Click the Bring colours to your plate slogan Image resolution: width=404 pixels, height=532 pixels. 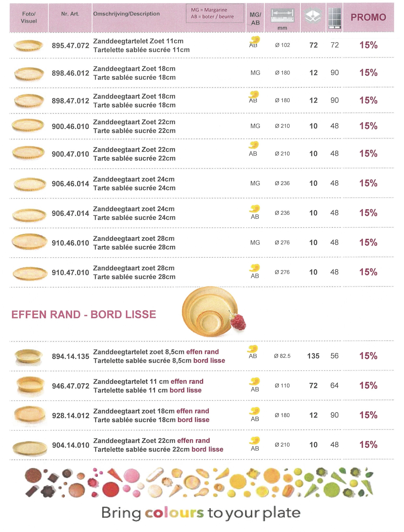tap(201, 513)
